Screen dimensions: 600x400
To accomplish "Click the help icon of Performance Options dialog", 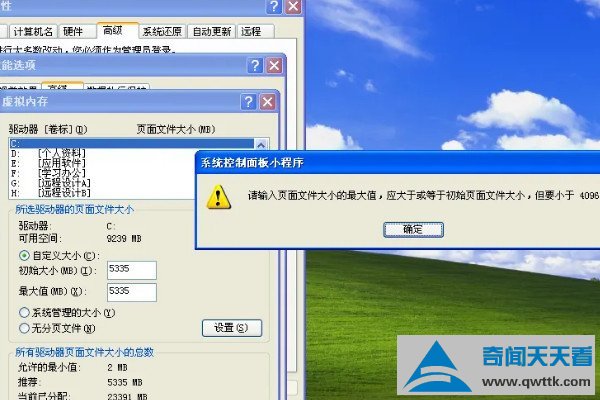I will (255, 65).
